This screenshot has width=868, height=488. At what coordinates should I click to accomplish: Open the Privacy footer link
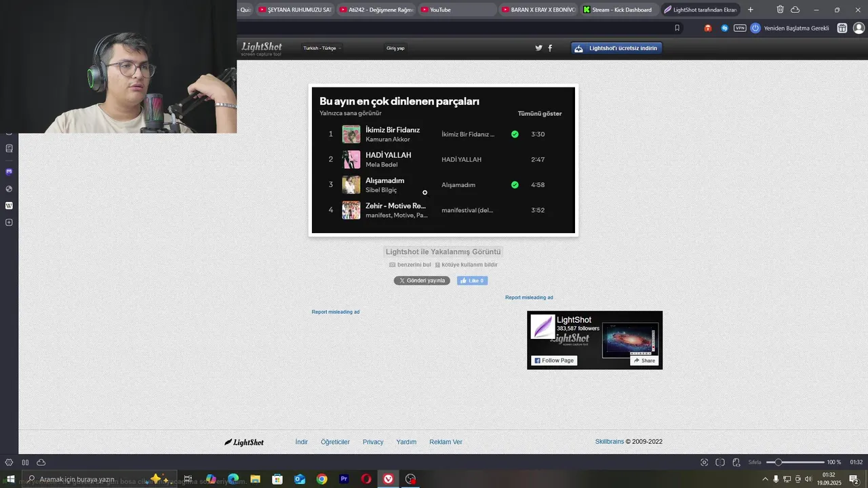point(373,442)
